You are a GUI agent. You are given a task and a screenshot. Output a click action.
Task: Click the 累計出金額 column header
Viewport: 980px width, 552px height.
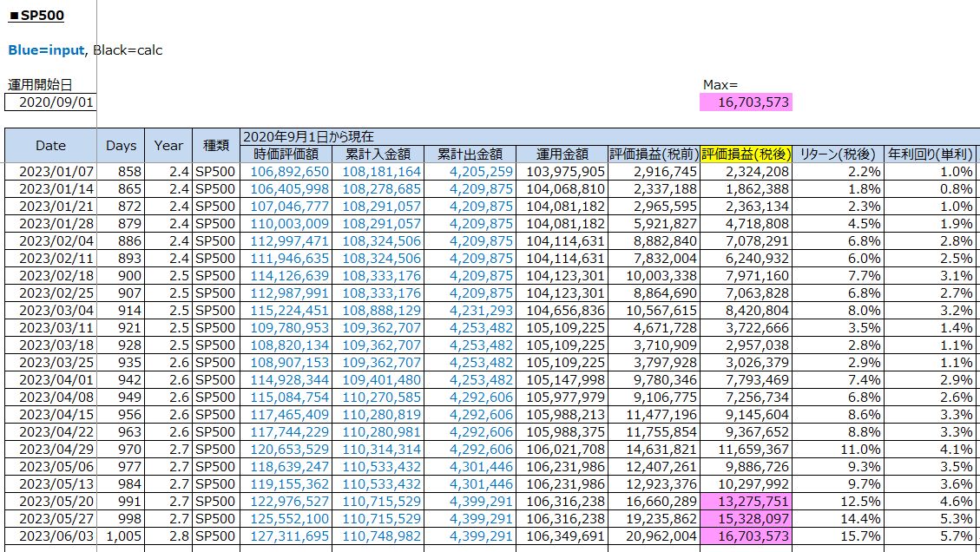[x=472, y=154]
